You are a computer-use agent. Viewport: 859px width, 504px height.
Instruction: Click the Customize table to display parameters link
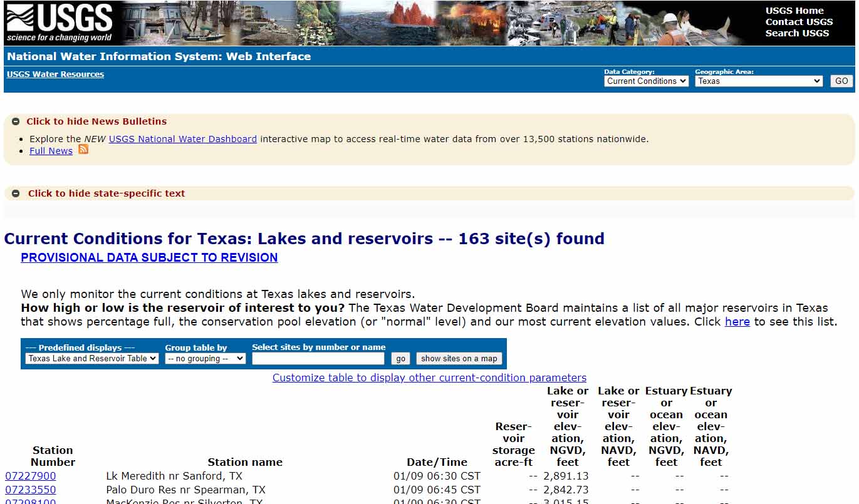click(429, 378)
